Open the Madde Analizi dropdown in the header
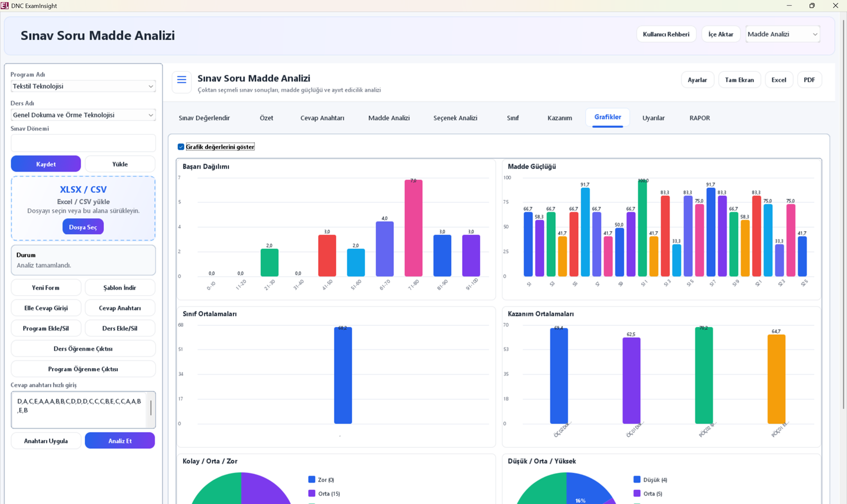Screen dimensions: 847x504 tap(782, 34)
